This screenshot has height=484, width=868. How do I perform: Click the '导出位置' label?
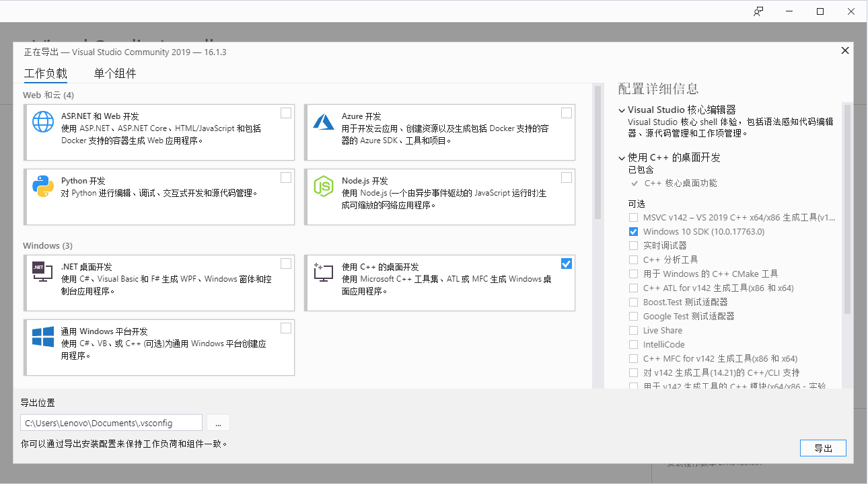pyautogui.click(x=38, y=403)
